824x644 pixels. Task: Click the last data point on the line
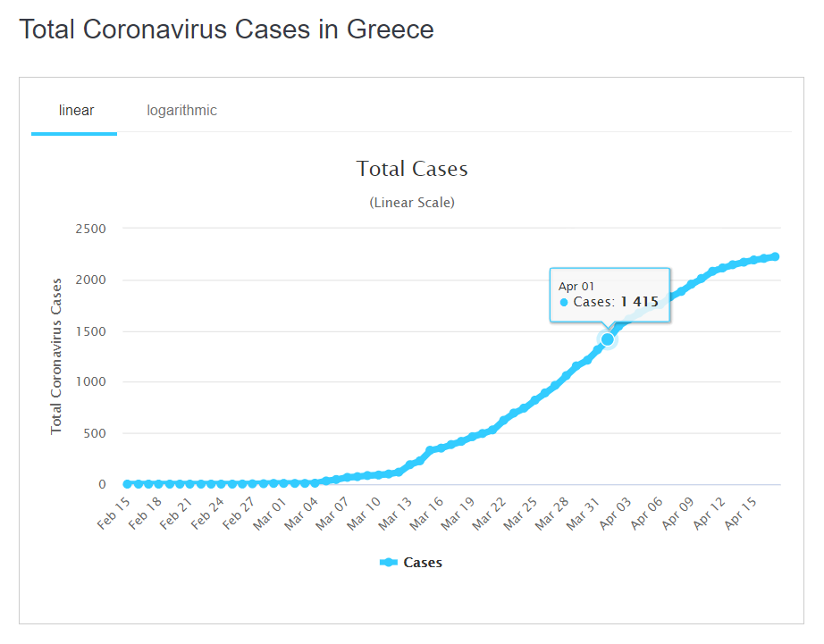click(x=775, y=256)
